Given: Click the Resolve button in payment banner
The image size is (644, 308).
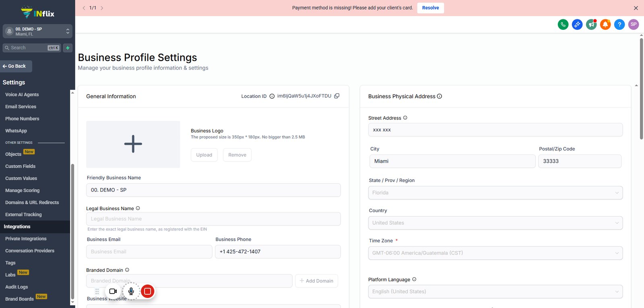Looking at the screenshot, I should coord(430,8).
